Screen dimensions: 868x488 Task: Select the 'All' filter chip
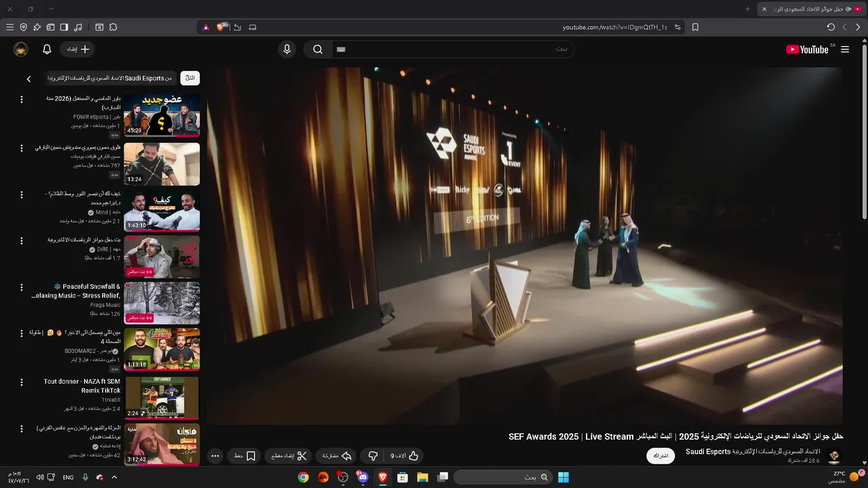pyautogui.click(x=190, y=78)
